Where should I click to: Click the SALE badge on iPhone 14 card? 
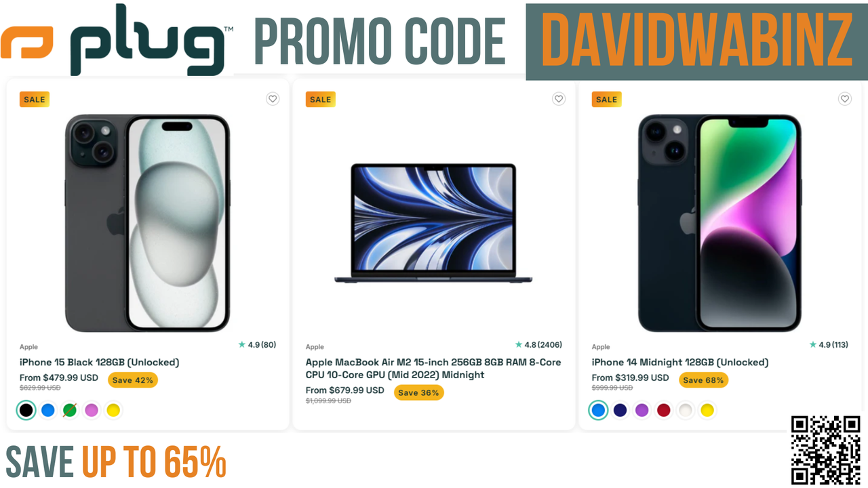[x=607, y=100]
